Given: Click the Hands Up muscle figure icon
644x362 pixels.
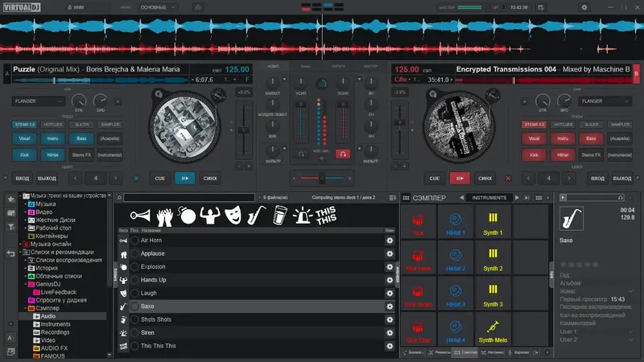Looking at the screenshot, I should pyautogui.click(x=210, y=215).
